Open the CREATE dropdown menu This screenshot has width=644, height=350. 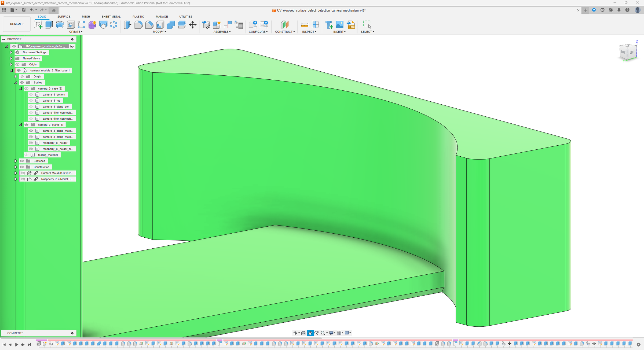(76, 32)
